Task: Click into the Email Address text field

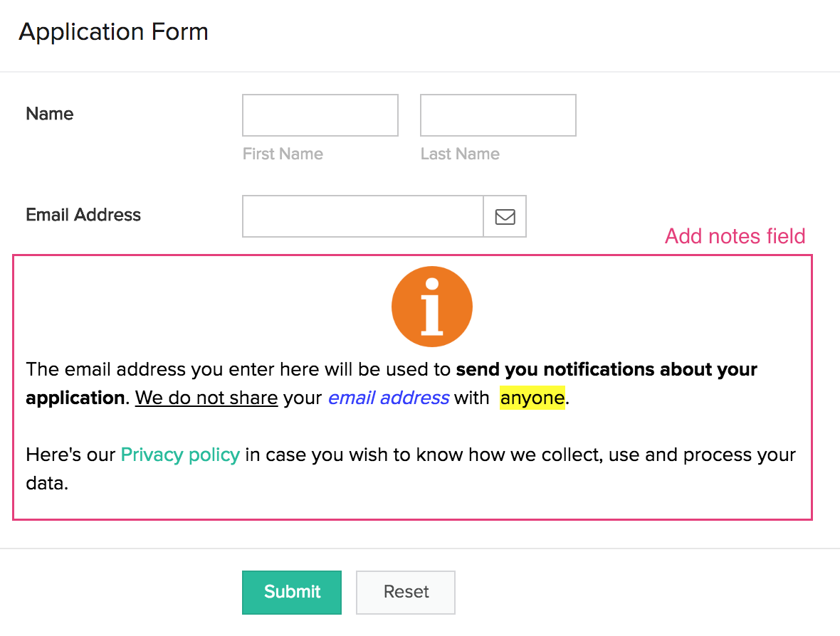Action: click(x=363, y=216)
